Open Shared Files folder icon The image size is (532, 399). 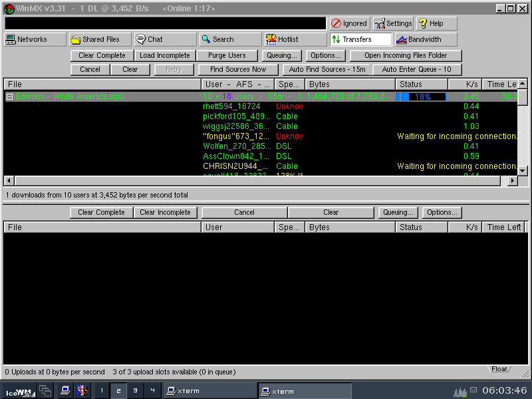tap(76, 39)
